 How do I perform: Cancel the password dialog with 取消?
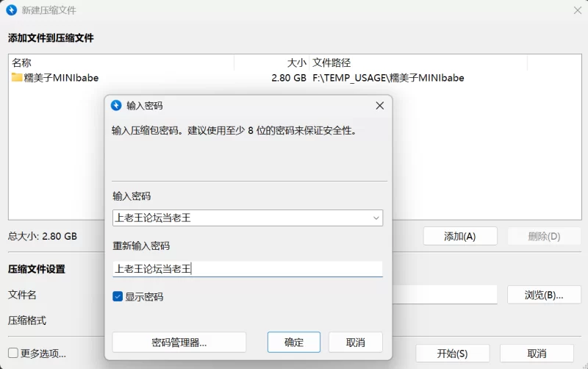[x=355, y=343]
